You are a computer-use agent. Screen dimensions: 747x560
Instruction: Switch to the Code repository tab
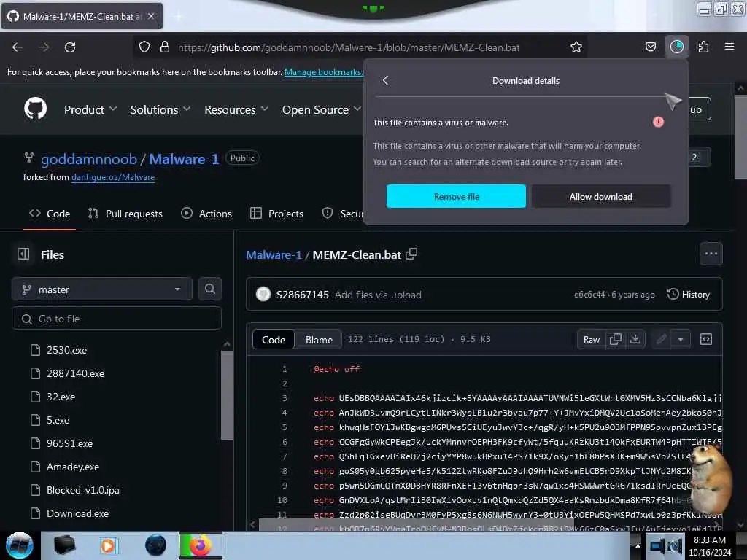coord(50,214)
